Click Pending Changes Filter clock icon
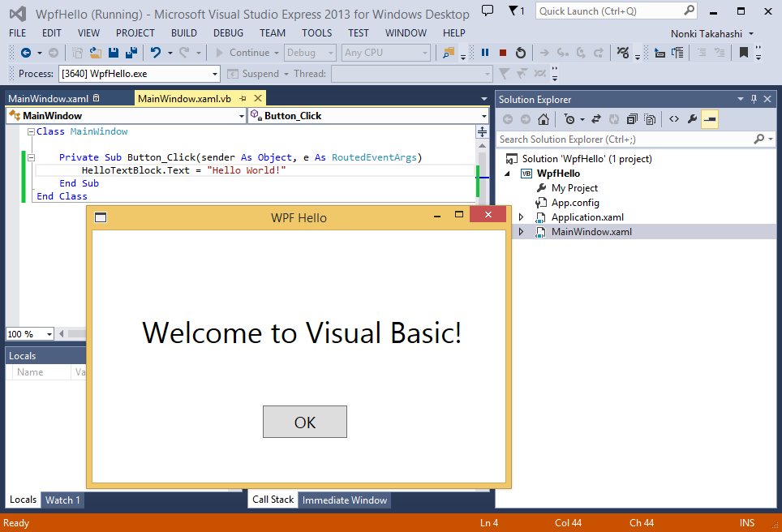 tap(569, 119)
